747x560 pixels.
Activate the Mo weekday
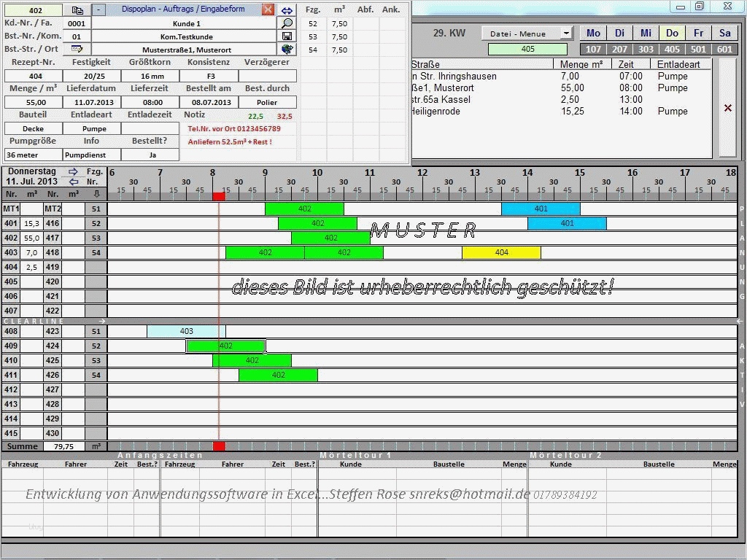[593, 33]
